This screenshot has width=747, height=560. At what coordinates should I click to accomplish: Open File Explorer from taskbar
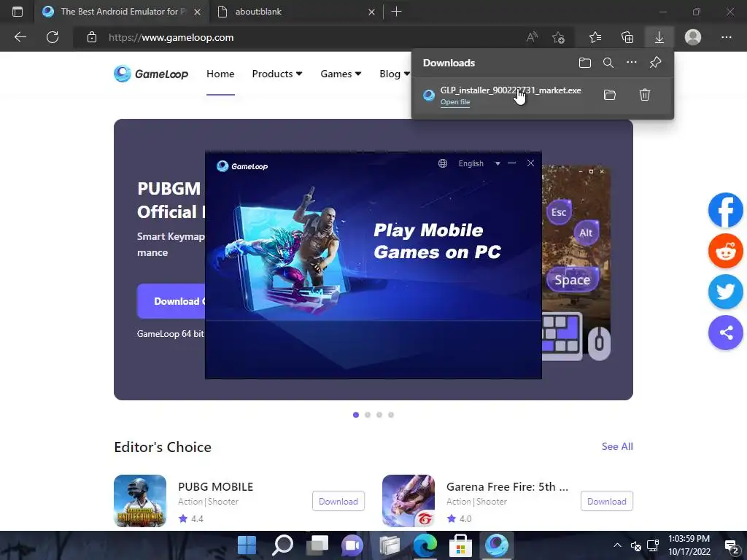click(390, 545)
